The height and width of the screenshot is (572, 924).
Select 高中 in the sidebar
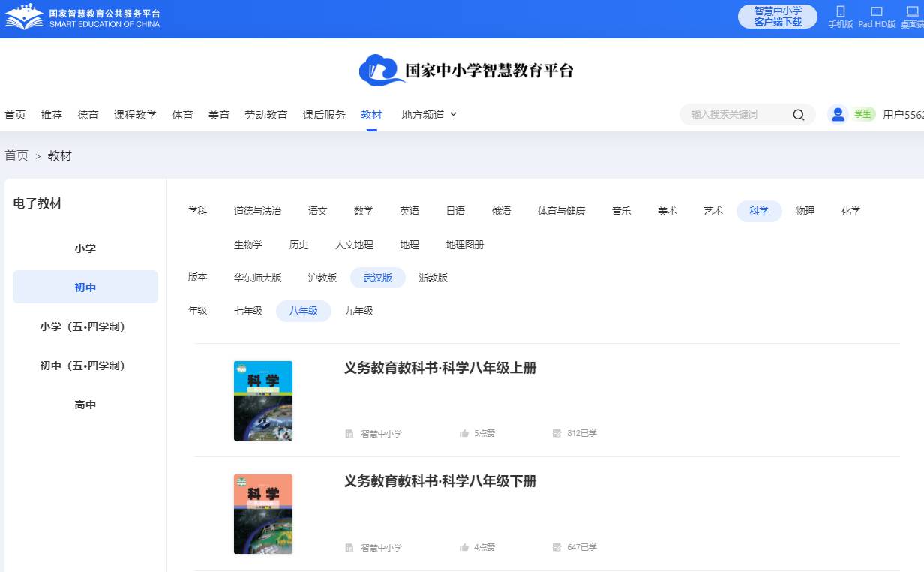(85, 405)
